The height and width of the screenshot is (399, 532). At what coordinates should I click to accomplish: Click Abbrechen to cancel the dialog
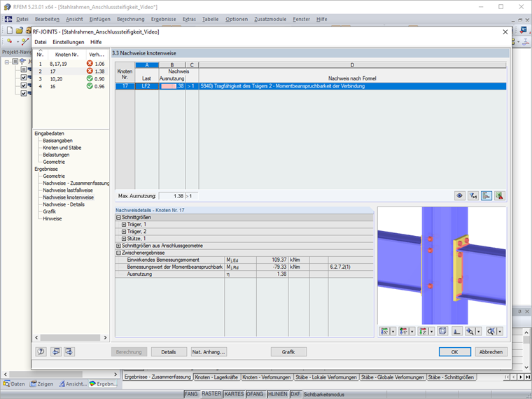491,352
